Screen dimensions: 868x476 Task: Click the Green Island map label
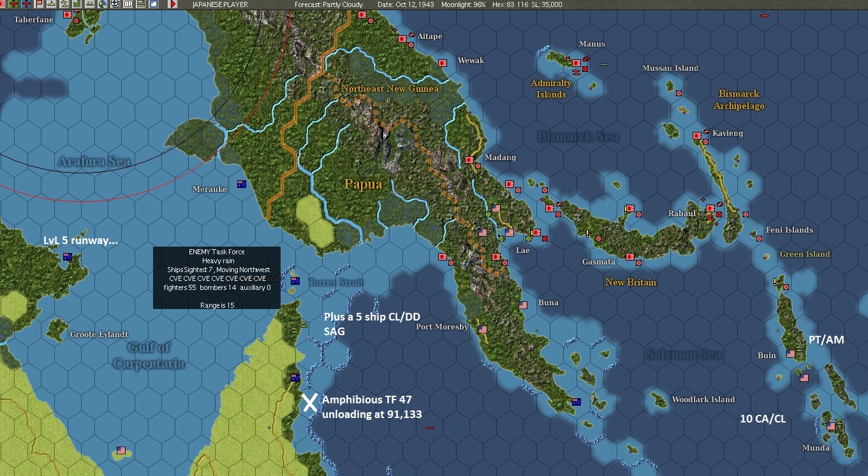click(x=805, y=254)
